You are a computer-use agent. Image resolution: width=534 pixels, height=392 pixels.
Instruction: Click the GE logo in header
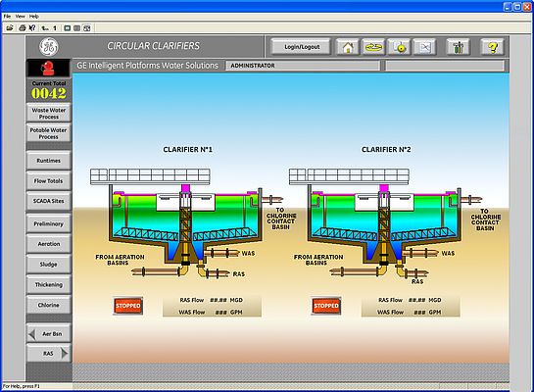49,47
